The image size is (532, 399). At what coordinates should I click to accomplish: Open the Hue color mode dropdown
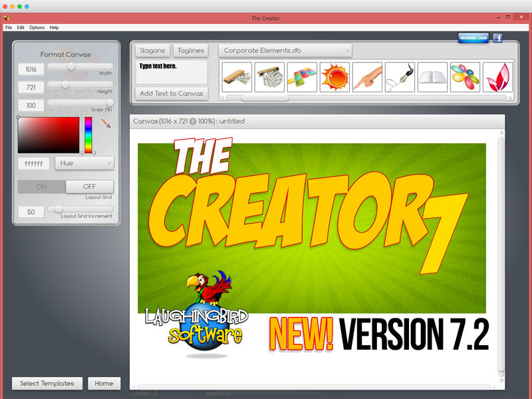coord(84,163)
